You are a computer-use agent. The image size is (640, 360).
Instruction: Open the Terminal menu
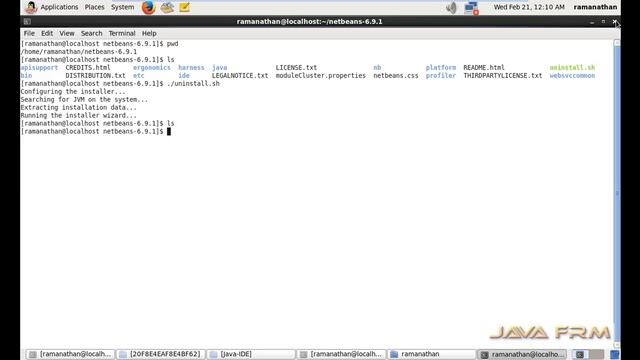122,33
